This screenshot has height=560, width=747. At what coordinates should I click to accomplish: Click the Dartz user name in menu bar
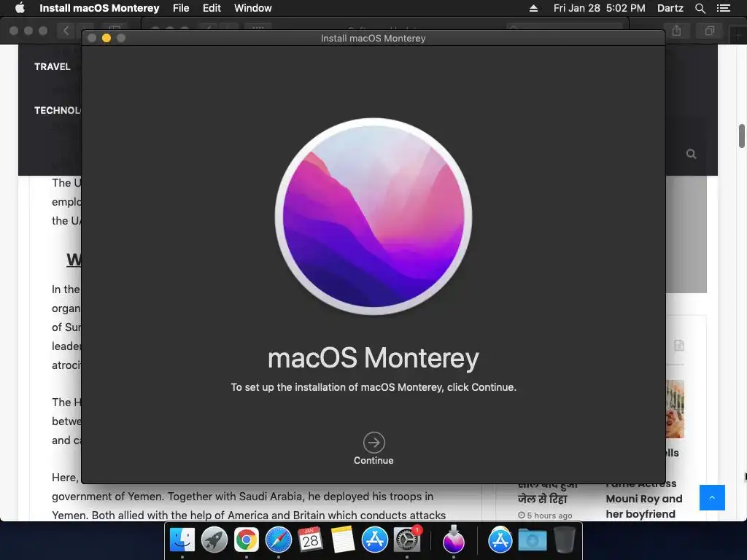tap(670, 8)
